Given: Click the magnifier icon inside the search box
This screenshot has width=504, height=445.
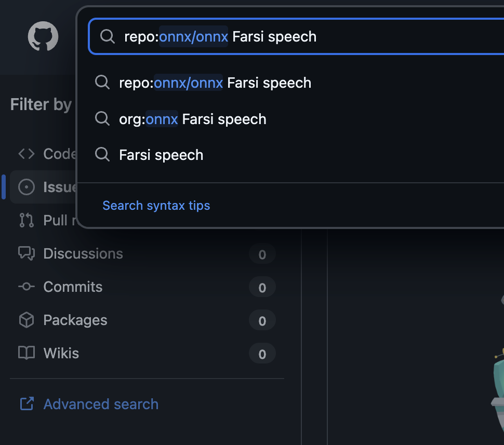Looking at the screenshot, I should coord(108,36).
